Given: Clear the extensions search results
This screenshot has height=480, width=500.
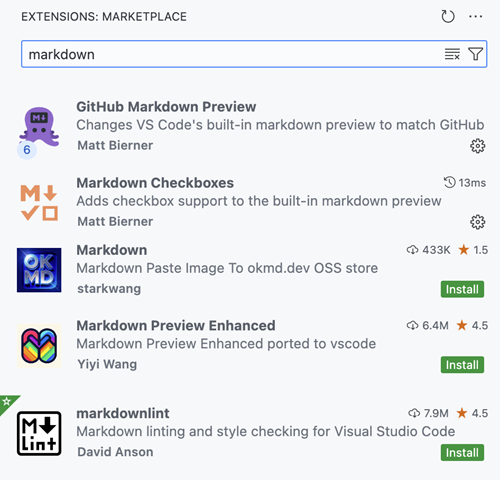Looking at the screenshot, I should (x=452, y=54).
